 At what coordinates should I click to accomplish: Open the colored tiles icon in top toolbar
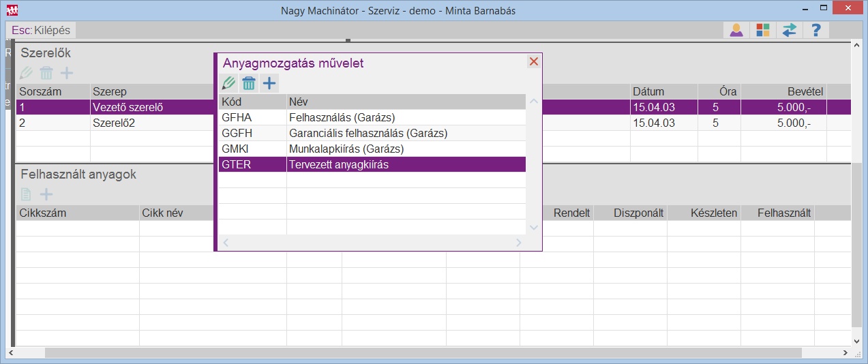tap(762, 30)
